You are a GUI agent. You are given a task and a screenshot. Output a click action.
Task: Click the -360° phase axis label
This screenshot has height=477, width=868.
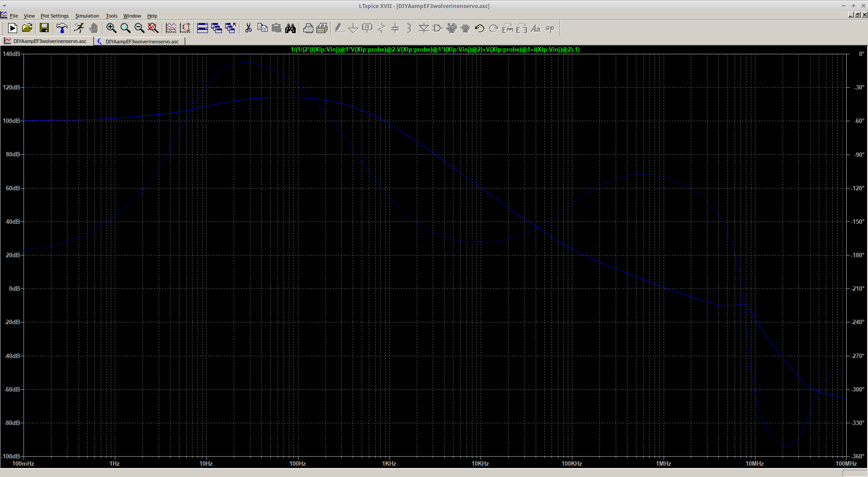coord(858,456)
